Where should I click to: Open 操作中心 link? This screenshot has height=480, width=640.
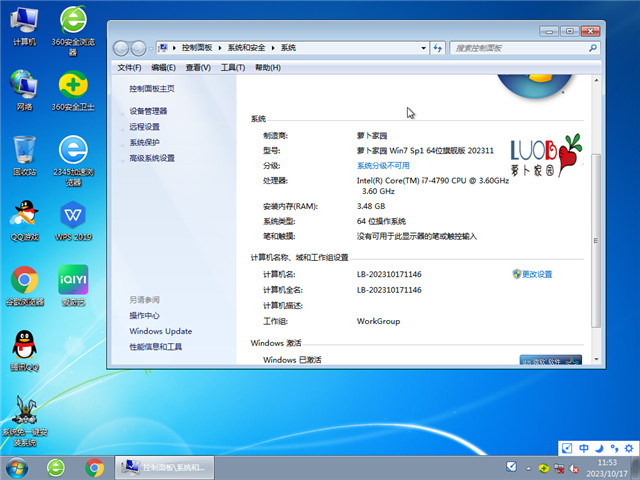(x=144, y=316)
